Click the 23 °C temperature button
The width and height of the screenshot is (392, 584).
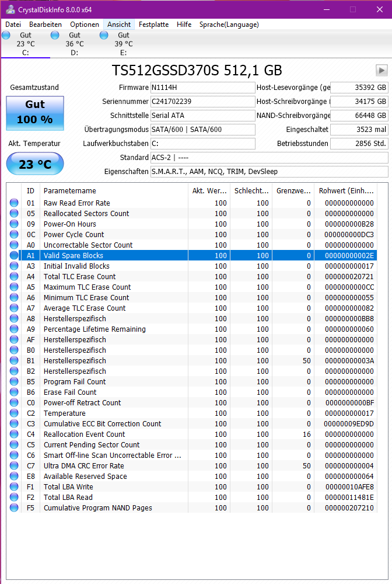(x=35, y=164)
